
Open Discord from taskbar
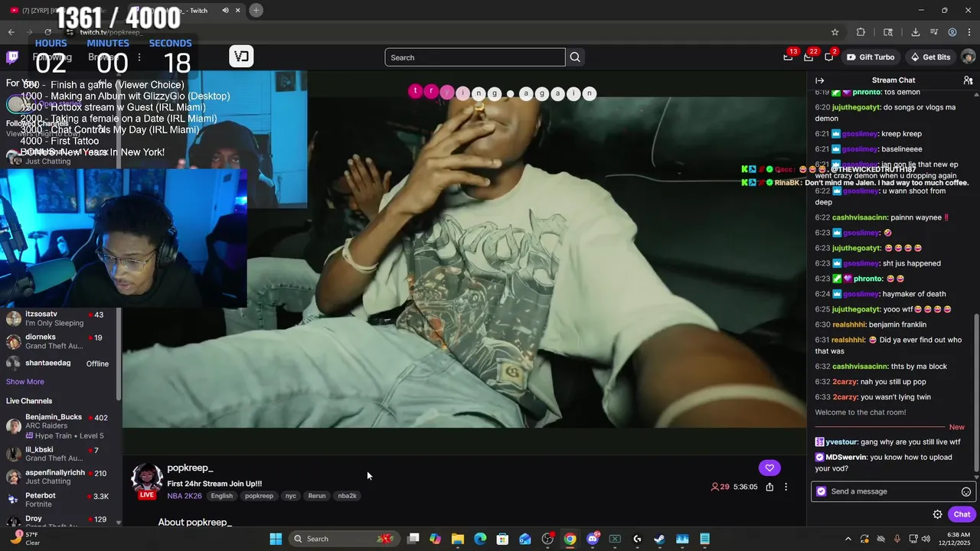(593, 539)
